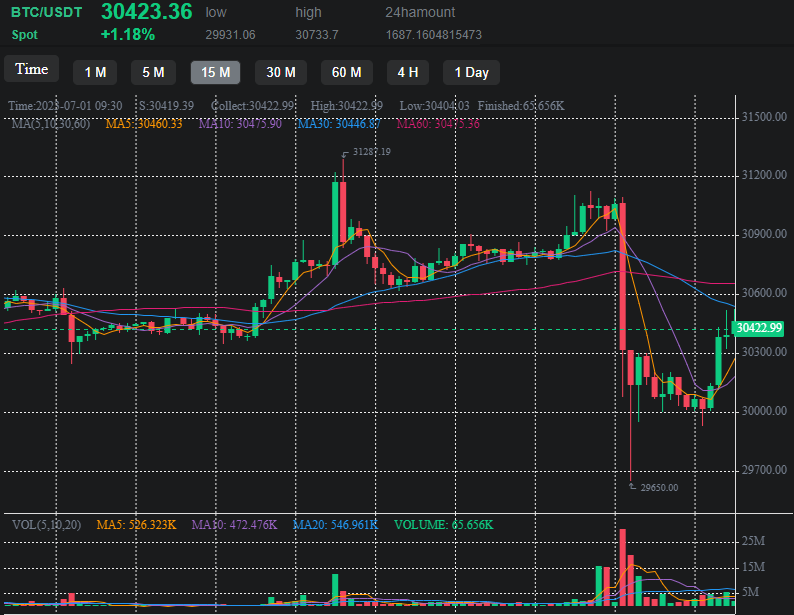The width and height of the screenshot is (794, 615).
Task: Click the MA60: 30475.36 indicator label
Action: pos(438,124)
